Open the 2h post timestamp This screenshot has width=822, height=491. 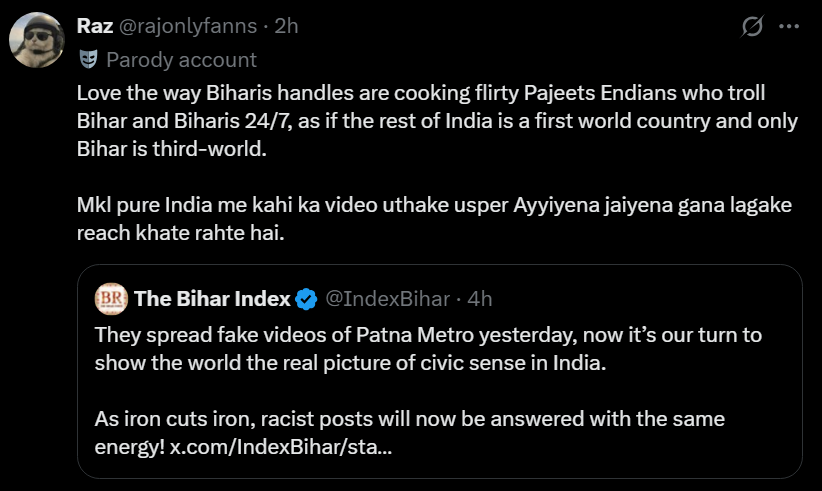[286, 27]
